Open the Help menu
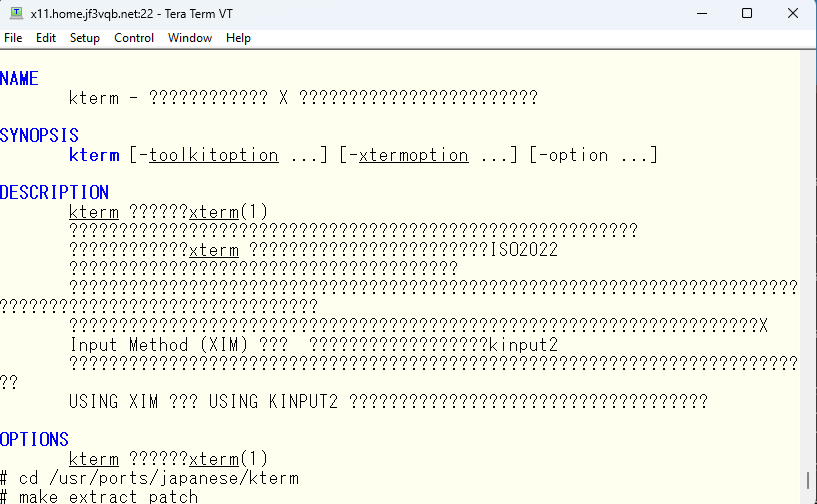 pos(238,38)
